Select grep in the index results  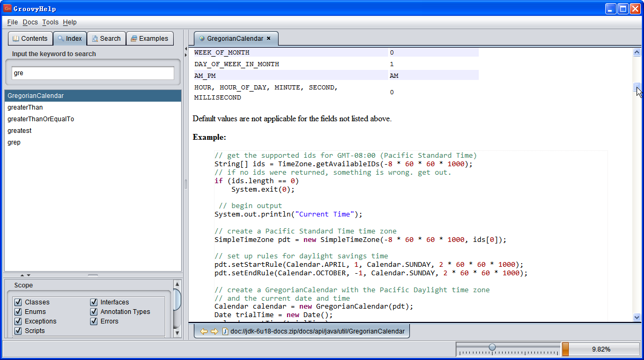click(x=93, y=142)
